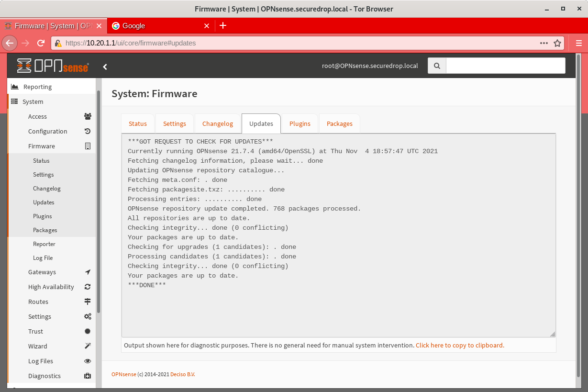
Task: Click the Configuration history icon
Action: click(87, 131)
